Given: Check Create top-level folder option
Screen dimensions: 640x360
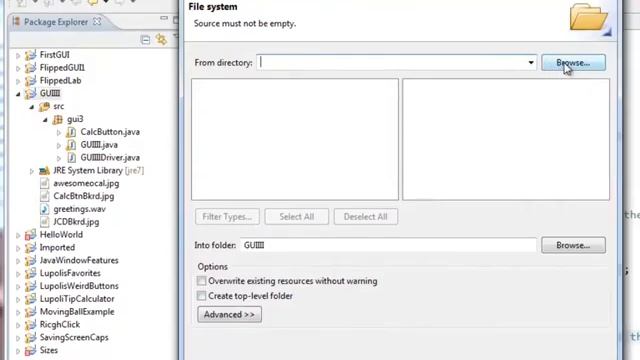Looking at the screenshot, I should coord(202,296).
